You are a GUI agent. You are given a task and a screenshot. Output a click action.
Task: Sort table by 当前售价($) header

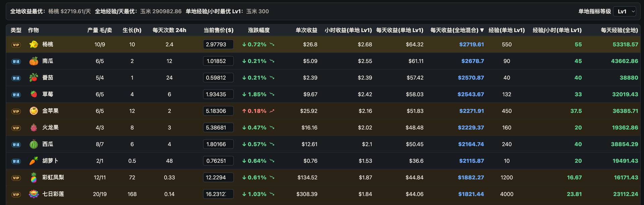218,30
